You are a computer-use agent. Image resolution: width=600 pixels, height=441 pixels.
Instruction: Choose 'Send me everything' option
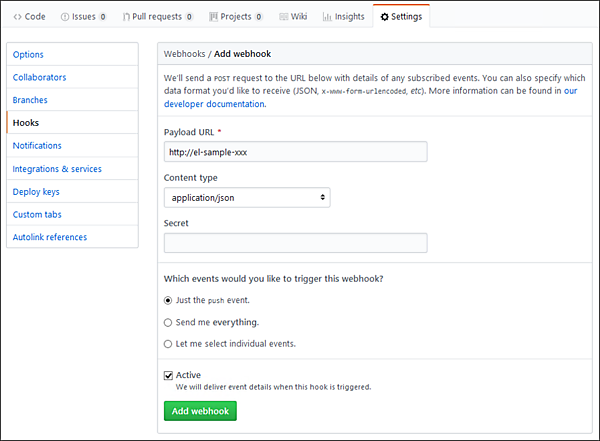pyautogui.click(x=167, y=322)
